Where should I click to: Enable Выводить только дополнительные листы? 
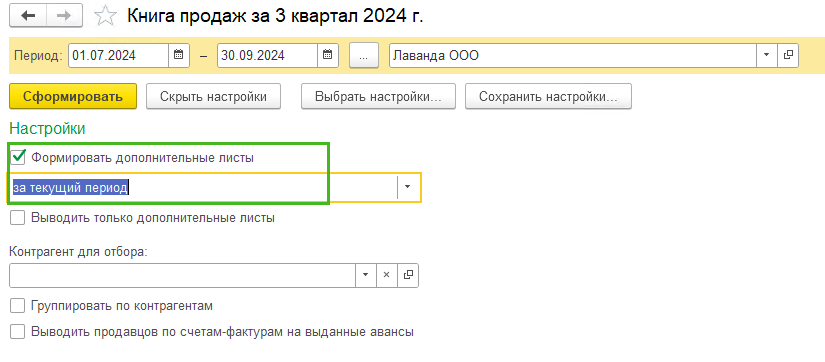point(17,217)
